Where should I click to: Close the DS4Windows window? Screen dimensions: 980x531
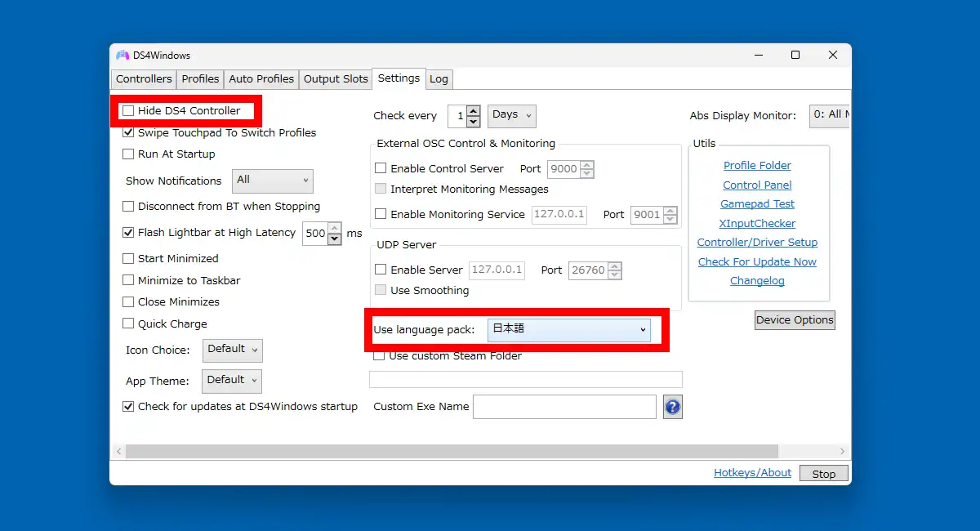click(832, 56)
